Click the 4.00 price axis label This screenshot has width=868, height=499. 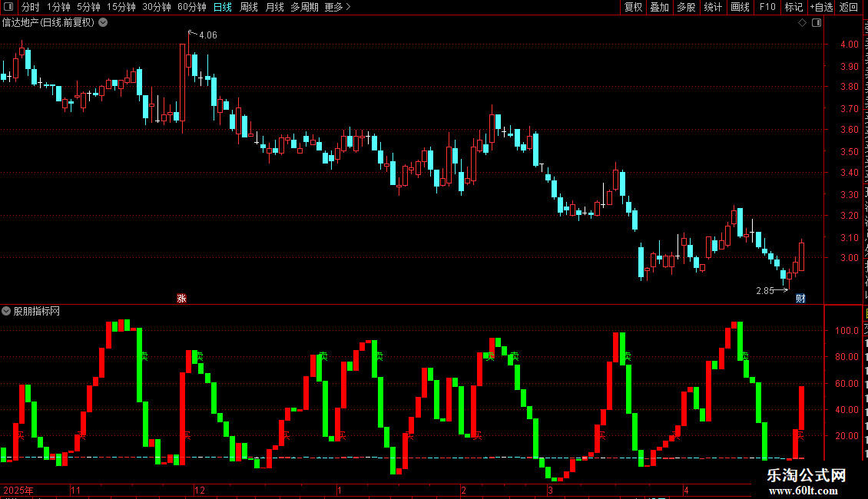point(849,45)
